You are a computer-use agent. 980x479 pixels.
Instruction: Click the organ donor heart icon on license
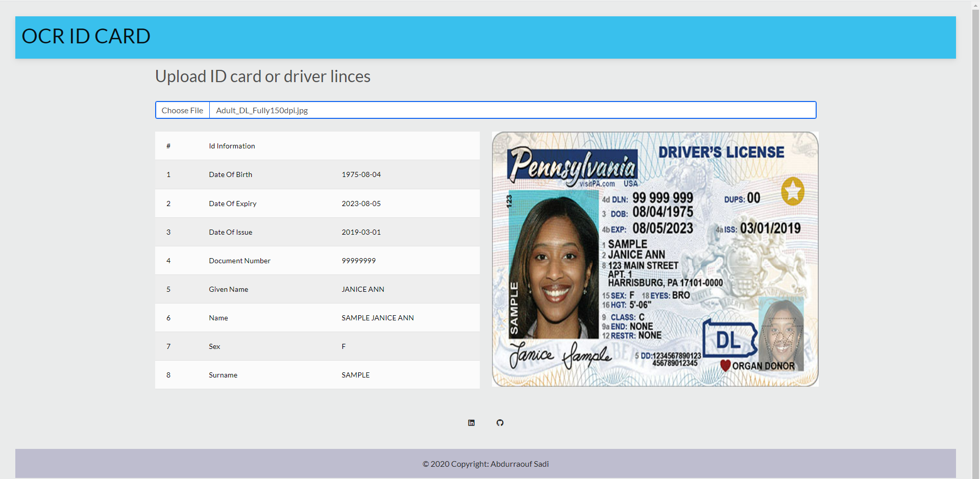(725, 365)
